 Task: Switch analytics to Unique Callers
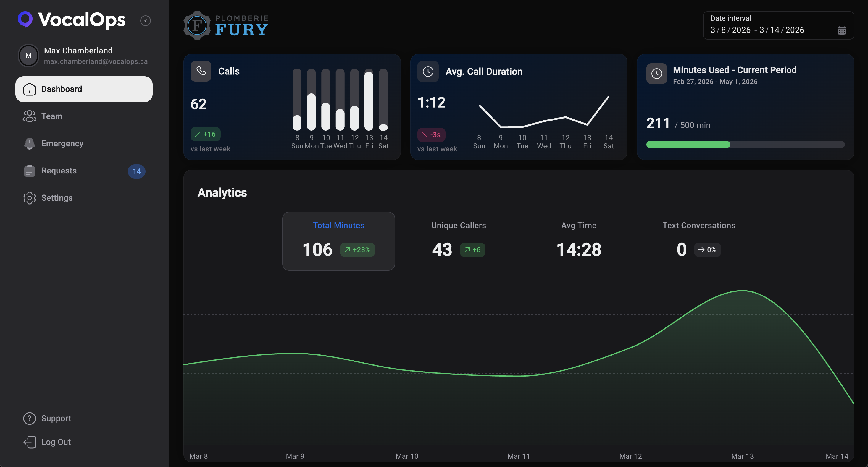coord(458,241)
